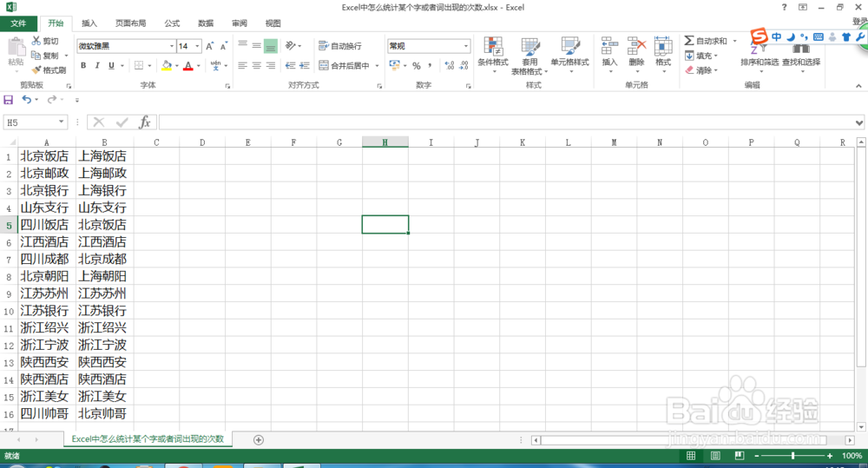Toggle center horizontal alignment

tap(256, 65)
